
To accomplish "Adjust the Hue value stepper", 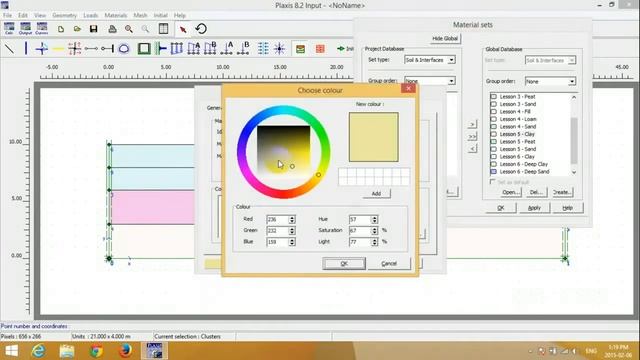I will [374, 220].
